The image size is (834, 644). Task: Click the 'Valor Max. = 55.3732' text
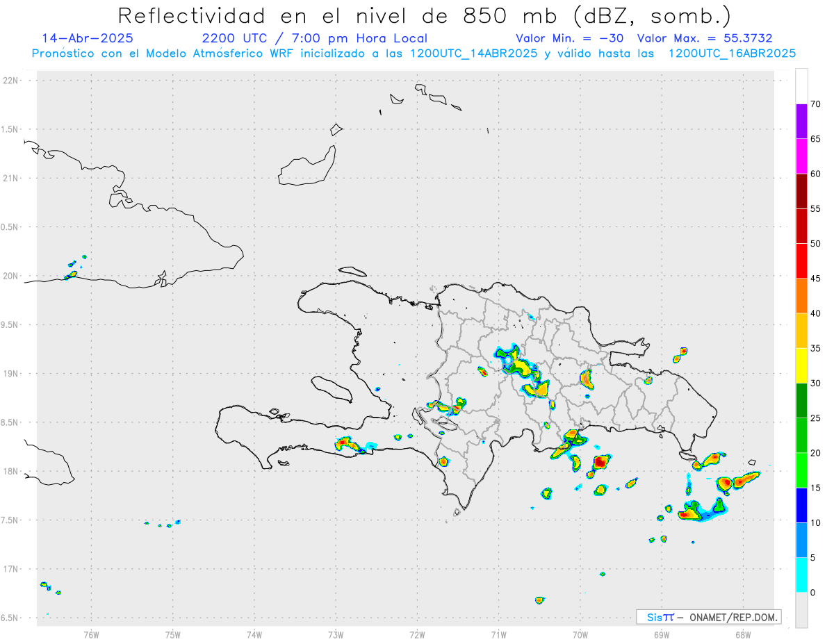tap(705, 38)
